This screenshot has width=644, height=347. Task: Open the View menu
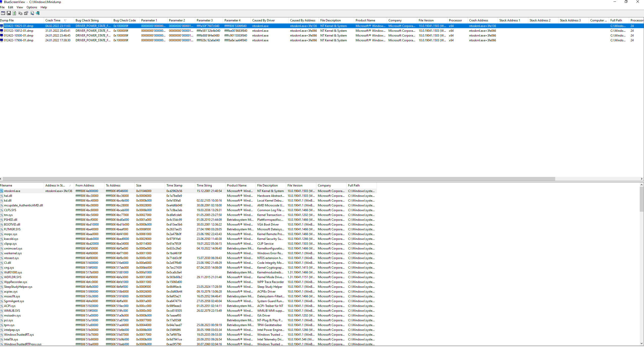(x=20, y=7)
